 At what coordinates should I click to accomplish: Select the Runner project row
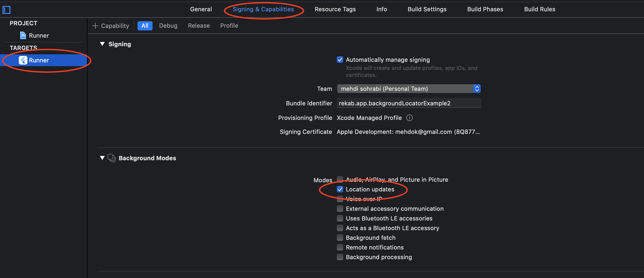pyautogui.click(x=43, y=35)
